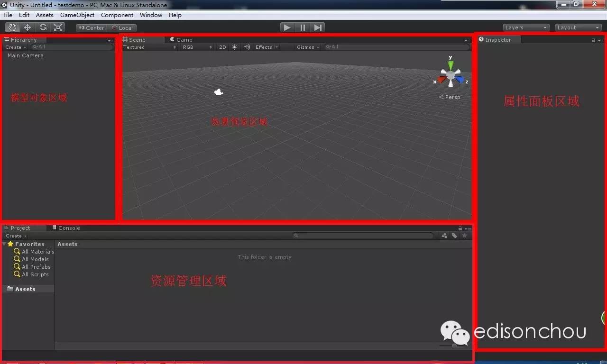Viewport: 607px width, 364px height.
Task: Open the Layers dropdown
Action: click(x=526, y=27)
